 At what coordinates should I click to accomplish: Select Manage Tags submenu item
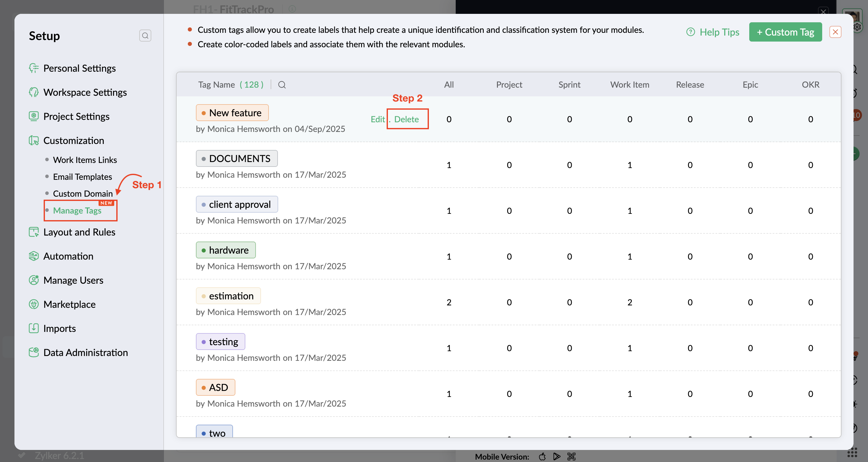[x=77, y=211]
